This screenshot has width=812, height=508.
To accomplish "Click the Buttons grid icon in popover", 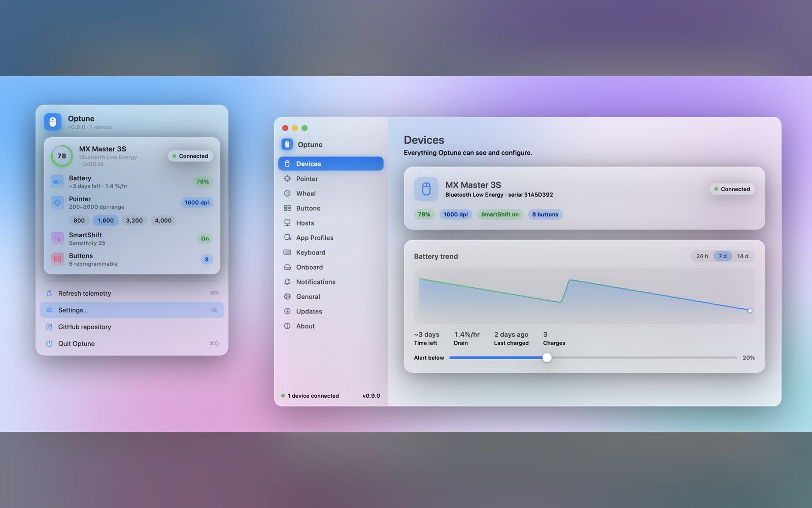I will 57,259.
